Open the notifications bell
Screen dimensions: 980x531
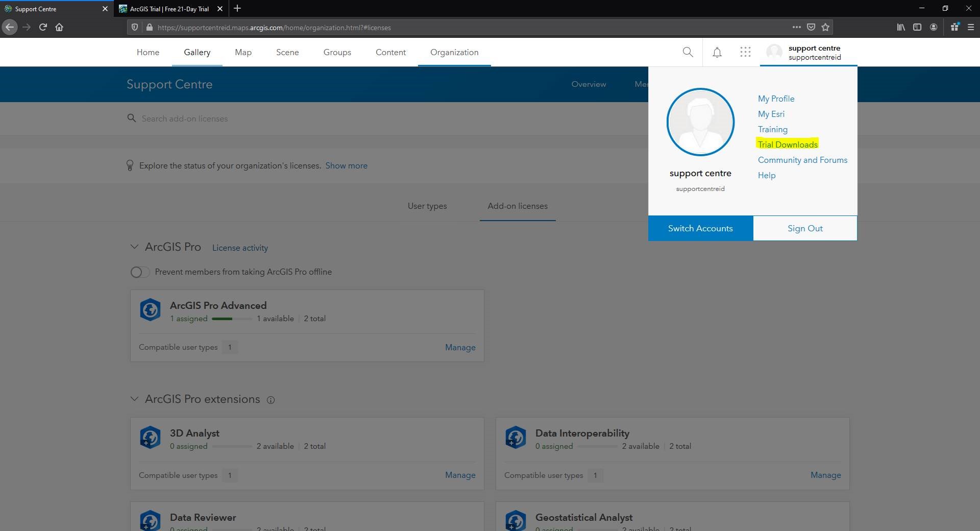(717, 52)
